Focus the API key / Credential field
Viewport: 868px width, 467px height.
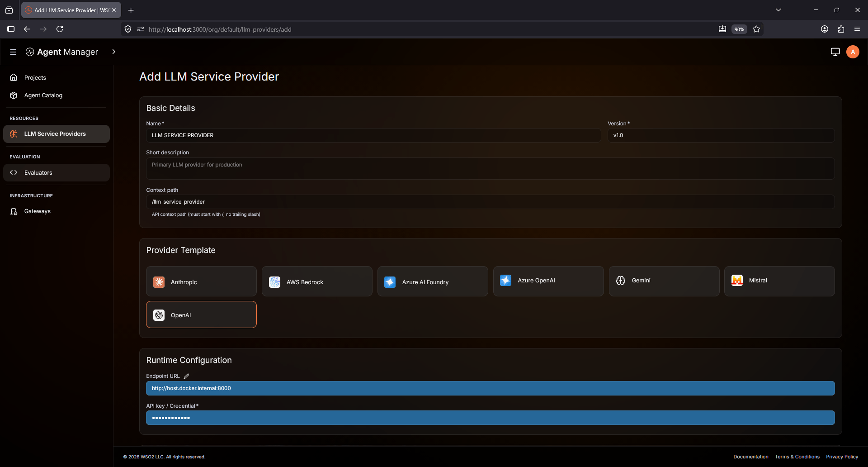[x=491, y=418]
